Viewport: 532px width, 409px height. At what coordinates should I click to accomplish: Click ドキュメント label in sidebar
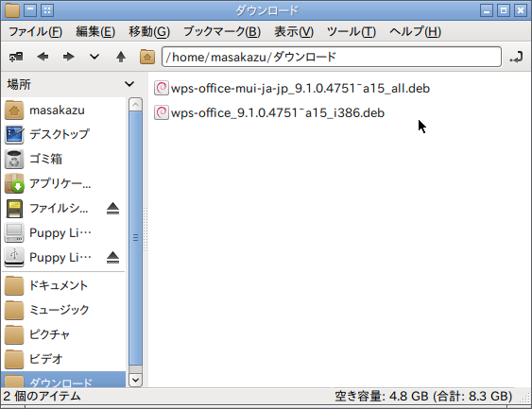[x=59, y=285]
